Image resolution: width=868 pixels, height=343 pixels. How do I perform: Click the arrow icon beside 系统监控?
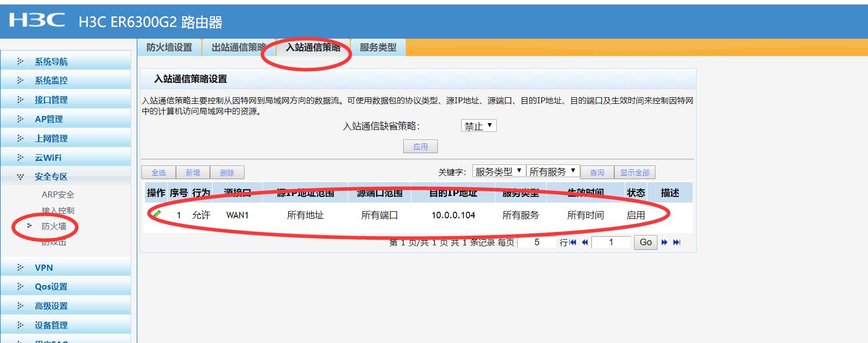tap(20, 80)
